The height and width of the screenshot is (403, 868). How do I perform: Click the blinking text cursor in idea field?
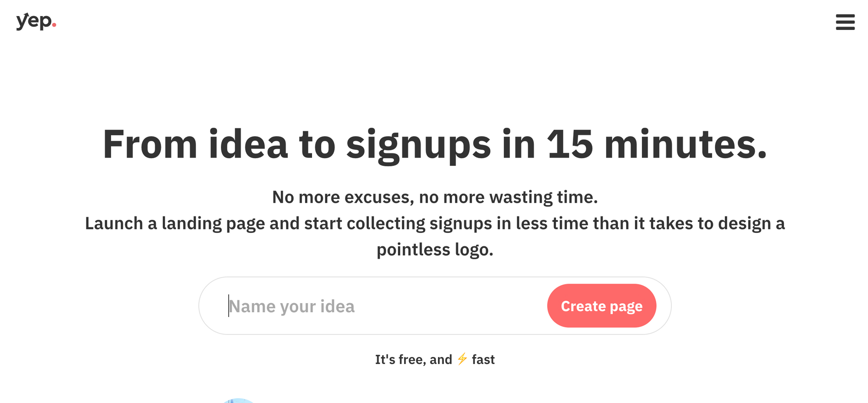point(229,306)
